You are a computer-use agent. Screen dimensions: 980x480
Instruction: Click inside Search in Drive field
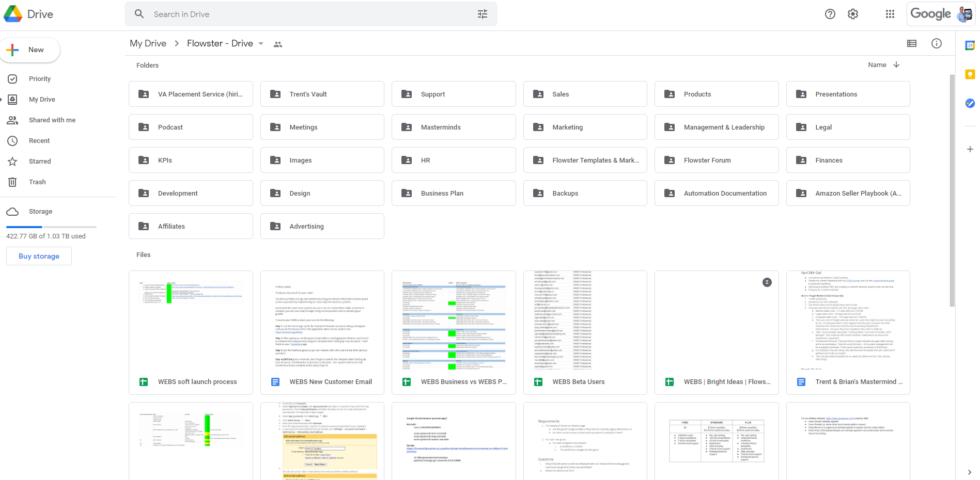coord(310,14)
